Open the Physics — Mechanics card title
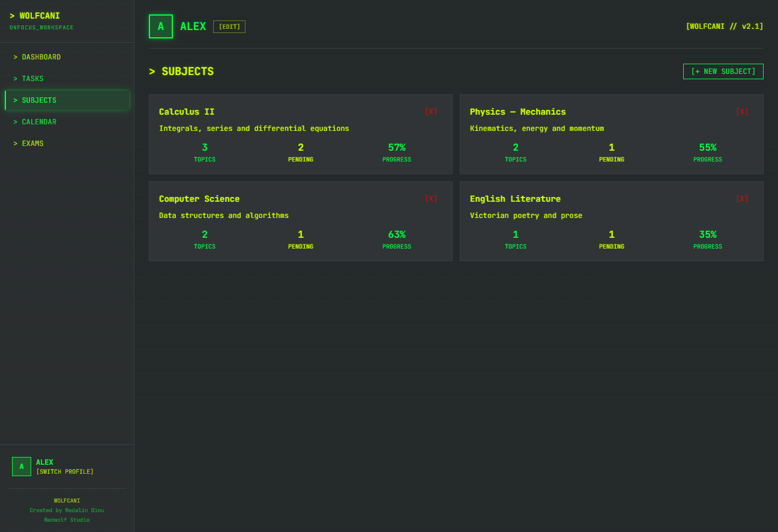 click(x=518, y=112)
